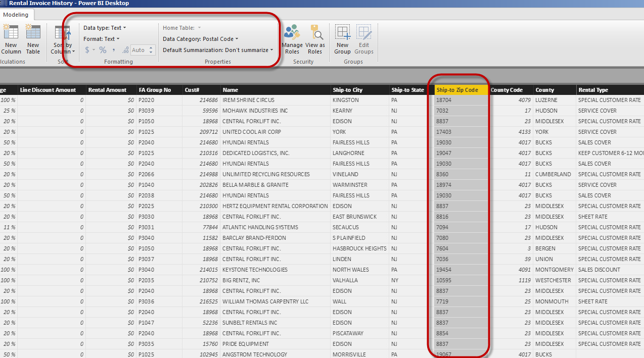This screenshot has width=644, height=358.
Task: Apply percentage format icon
Action: (103, 50)
